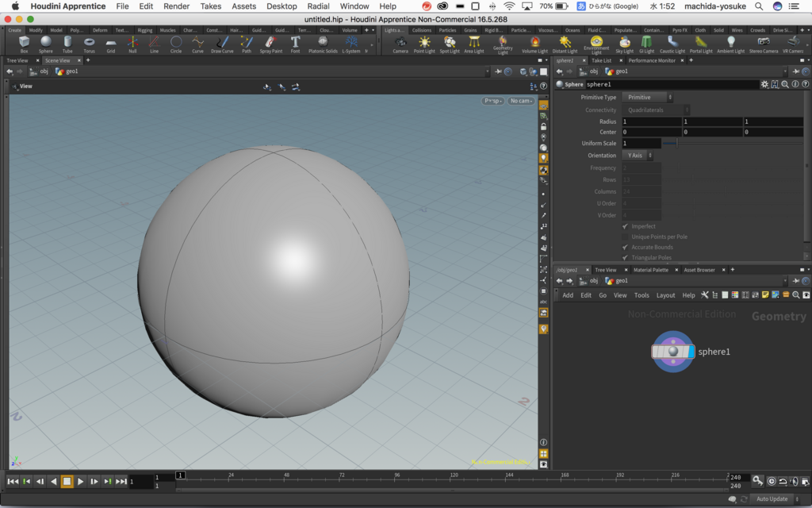Viewport: 812px width, 508px height.
Task: Add a new tab beside Asset Browser
Action: coord(732,270)
